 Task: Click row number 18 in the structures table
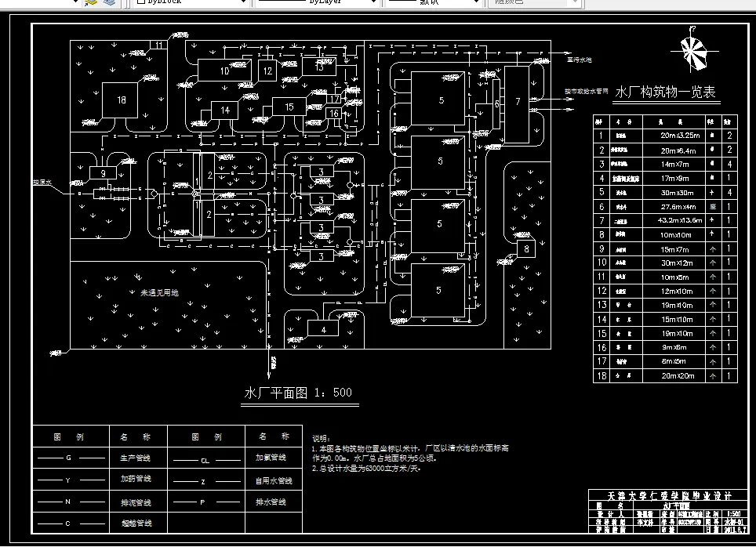pos(602,375)
